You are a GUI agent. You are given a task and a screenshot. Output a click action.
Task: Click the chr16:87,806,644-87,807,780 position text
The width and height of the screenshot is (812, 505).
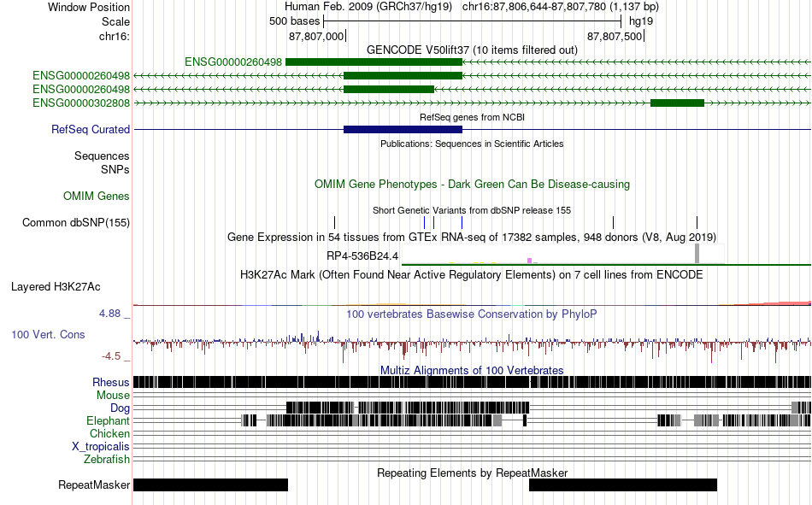[561, 7]
